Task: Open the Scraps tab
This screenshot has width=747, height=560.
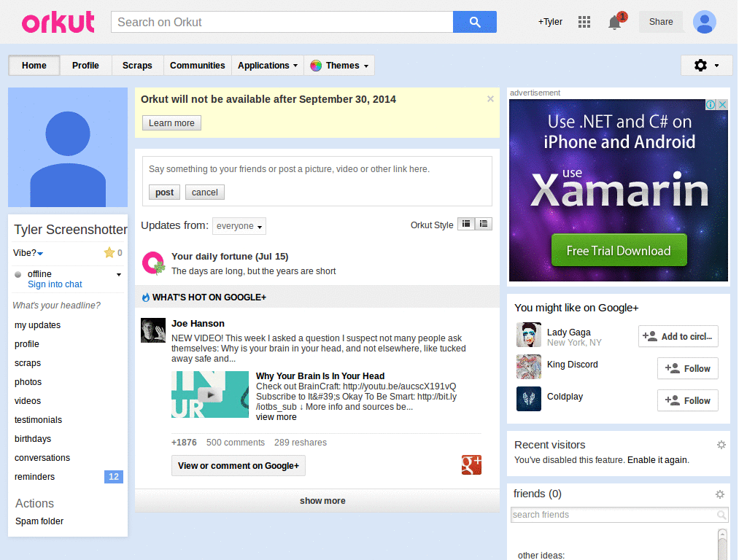Action: (x=137, y=66)
